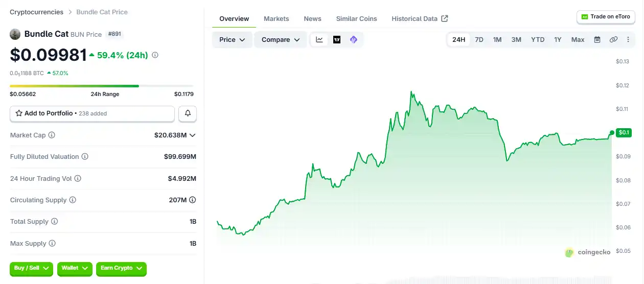Switch to the line chart view icon

coord(319,40)
